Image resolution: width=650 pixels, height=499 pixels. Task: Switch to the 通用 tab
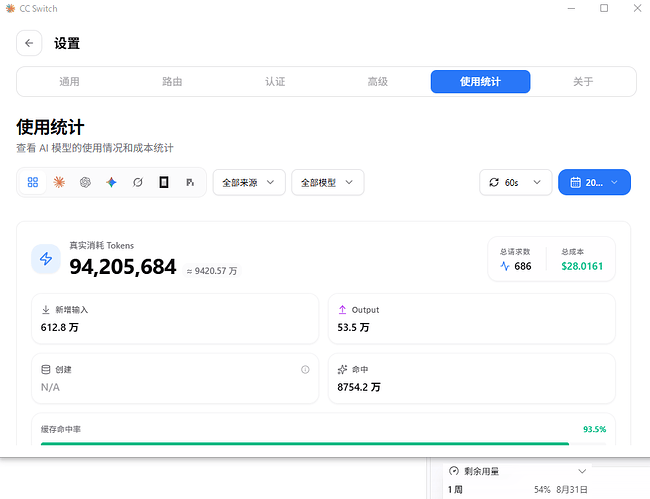(69, 82)
